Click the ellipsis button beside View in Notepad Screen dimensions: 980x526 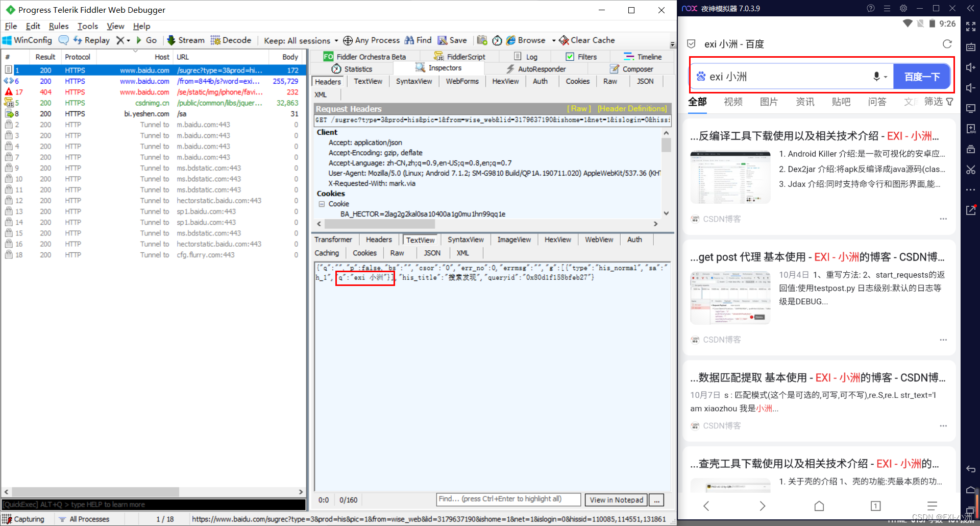coord(657,500)
